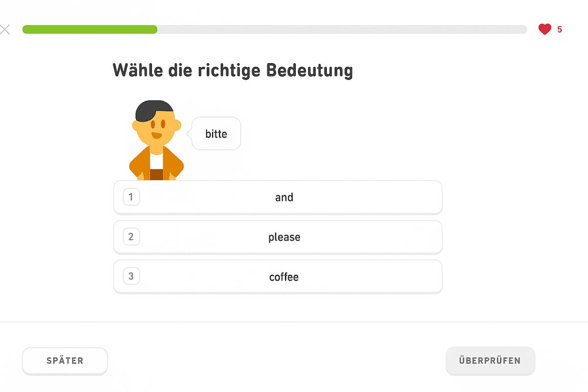Click the number 2 badge beside 'please'
This screenshot has height=392, width=588.
(131, 237)
